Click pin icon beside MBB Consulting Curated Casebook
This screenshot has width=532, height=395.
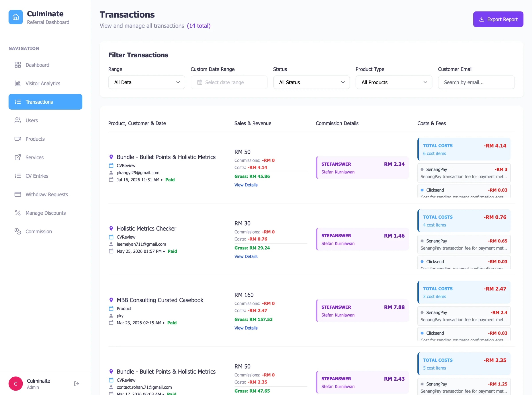click(x=111, y=300)
